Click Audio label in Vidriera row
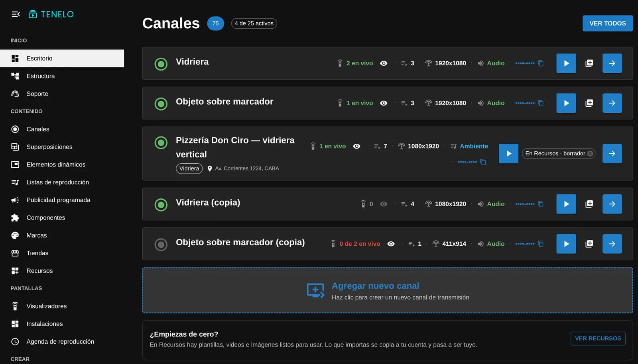The image size is (638, 364). pos(496,63)
